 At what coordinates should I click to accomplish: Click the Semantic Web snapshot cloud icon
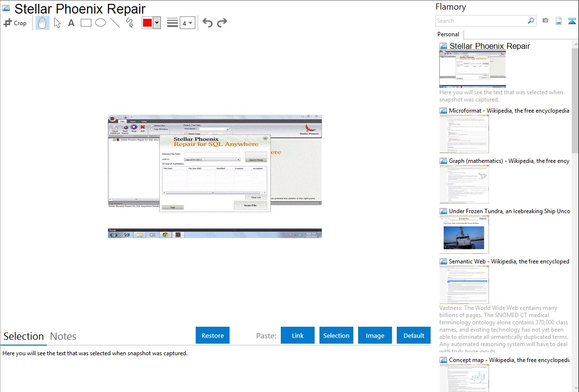point(443,261)
